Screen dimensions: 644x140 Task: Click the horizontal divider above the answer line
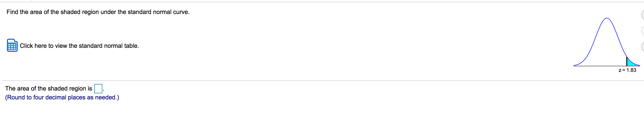pyautogui.click(x=322, y=80)
